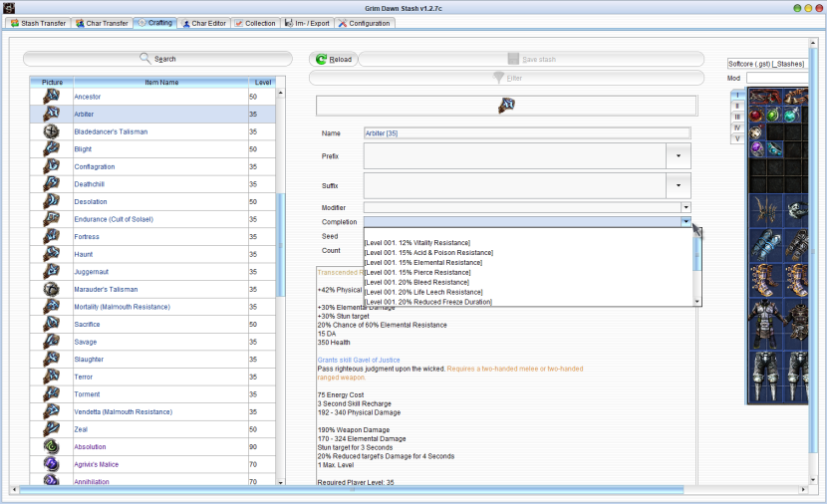Click the Name text field
The width and height of the screenshot is (827, 504).
coord(526,133)
